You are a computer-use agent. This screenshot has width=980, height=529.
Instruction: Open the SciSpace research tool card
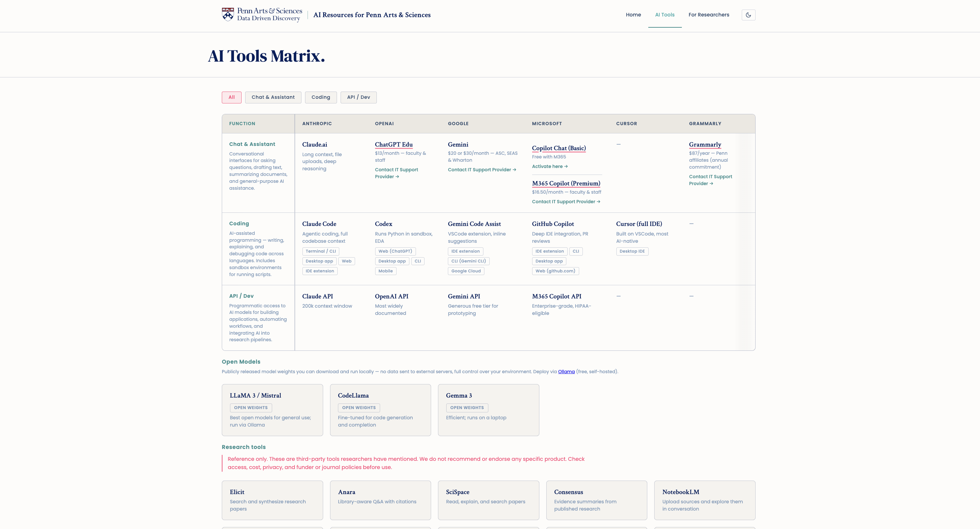(x=488, y=500)
